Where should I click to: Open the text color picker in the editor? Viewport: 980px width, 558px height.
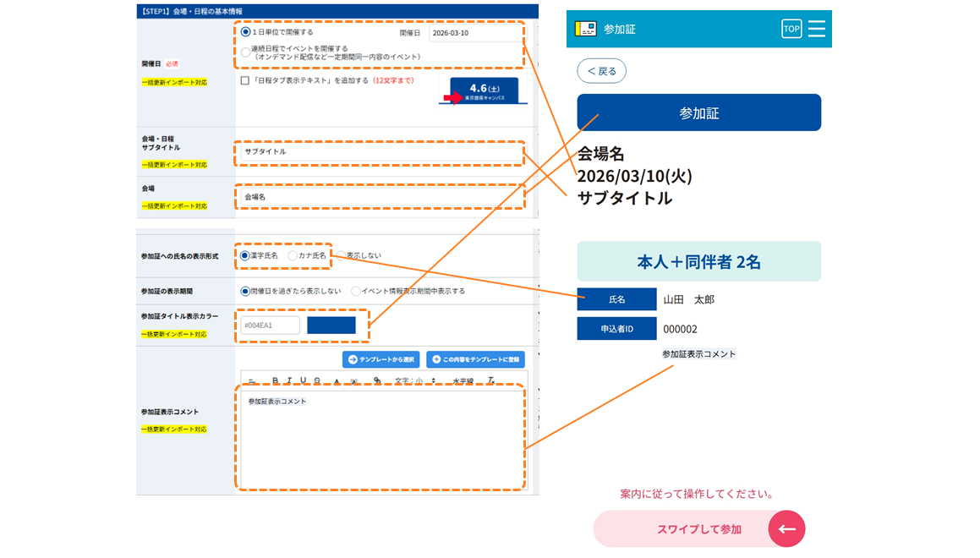pos(337,380)
